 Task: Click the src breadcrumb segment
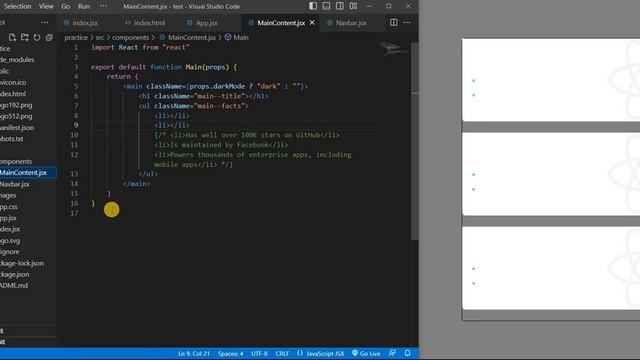(x=100, y=38)
